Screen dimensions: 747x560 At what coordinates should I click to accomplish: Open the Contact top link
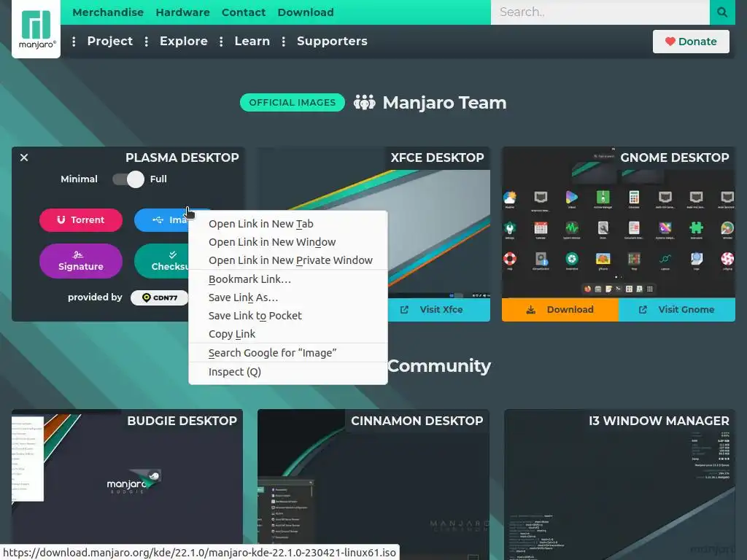[244, 12]
